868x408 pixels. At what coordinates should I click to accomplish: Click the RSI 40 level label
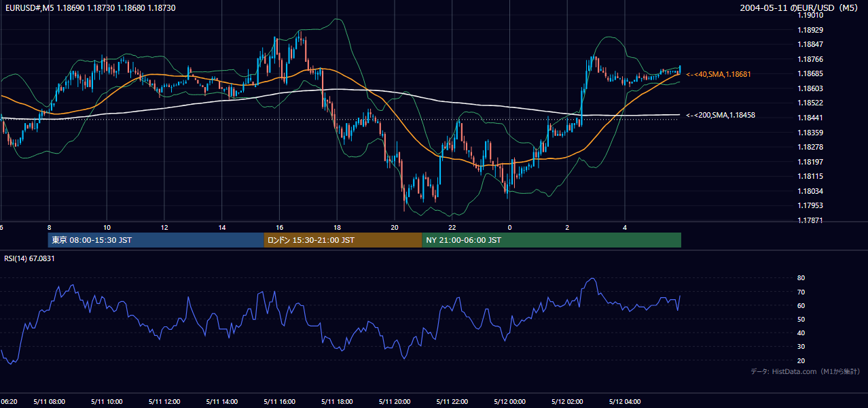pyautogui.click(x=801, y=333)
